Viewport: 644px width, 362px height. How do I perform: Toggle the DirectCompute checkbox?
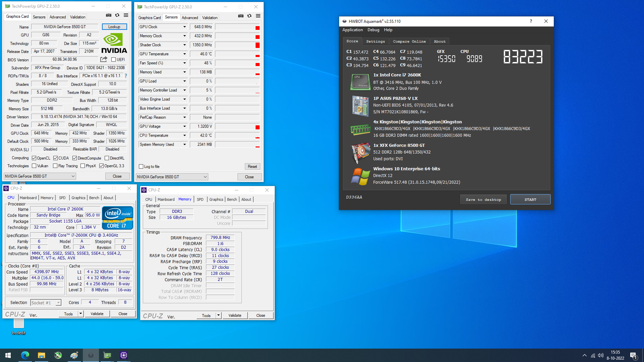coord(74,158)
